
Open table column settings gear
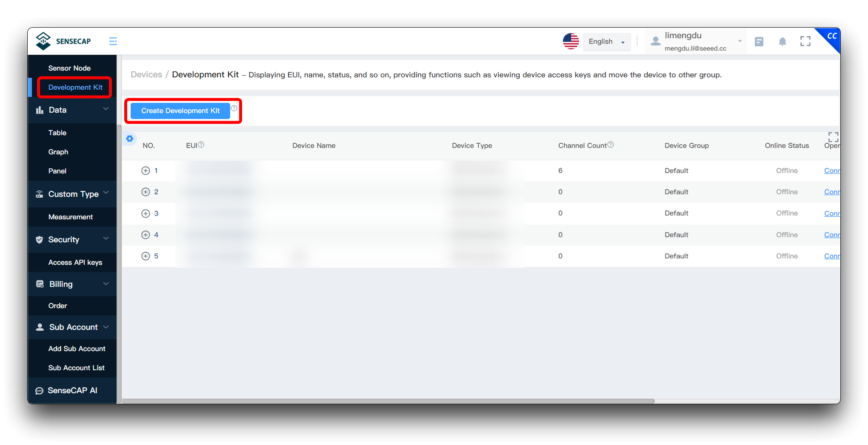(130, 138)
